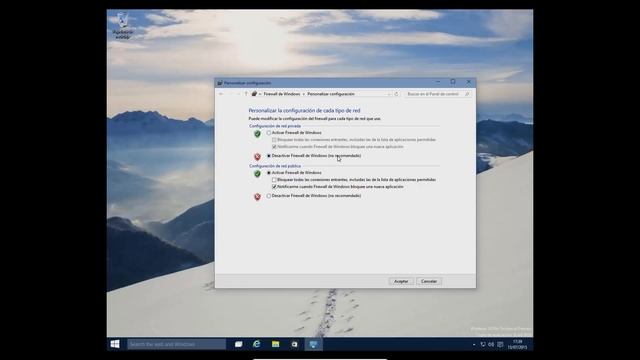Toggle public 'Notificarme cuando Firewall' checkbox
This screenshot has width=640, height=360.
click(274, 187)
